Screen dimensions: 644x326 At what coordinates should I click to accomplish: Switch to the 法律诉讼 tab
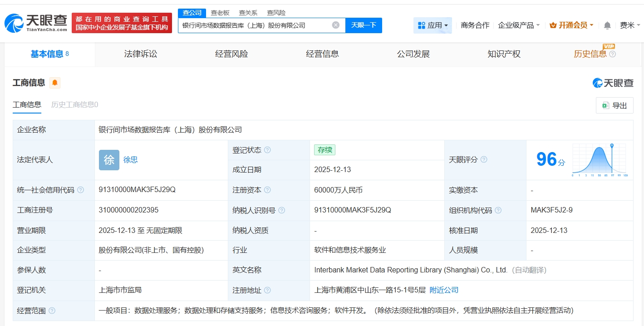pos(141,54)
